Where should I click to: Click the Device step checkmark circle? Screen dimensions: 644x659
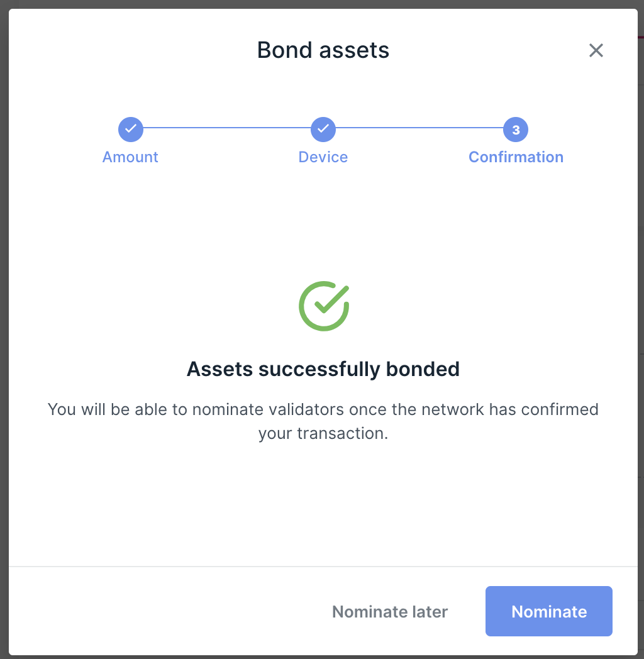[x=323, y=130]
